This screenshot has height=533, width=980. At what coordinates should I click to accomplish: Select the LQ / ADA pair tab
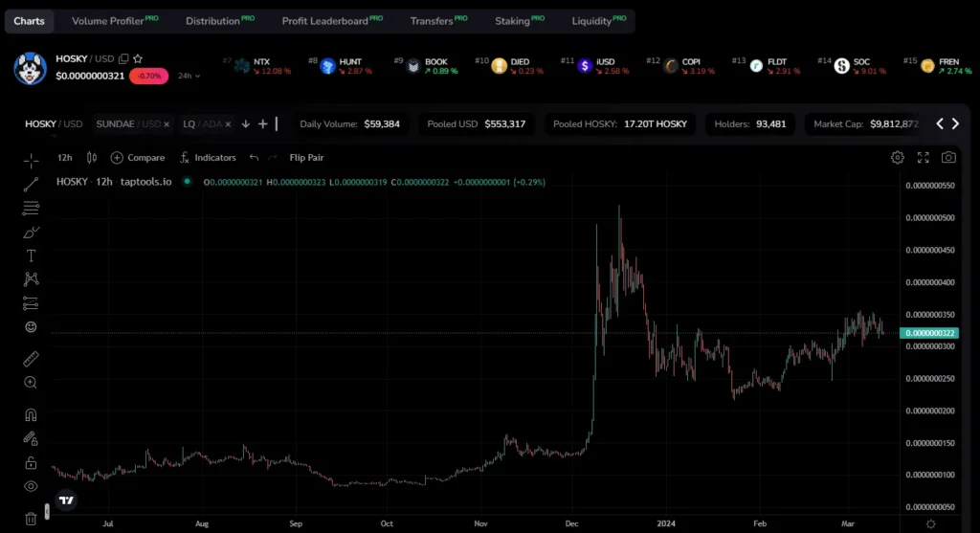(x=202, y=123)
